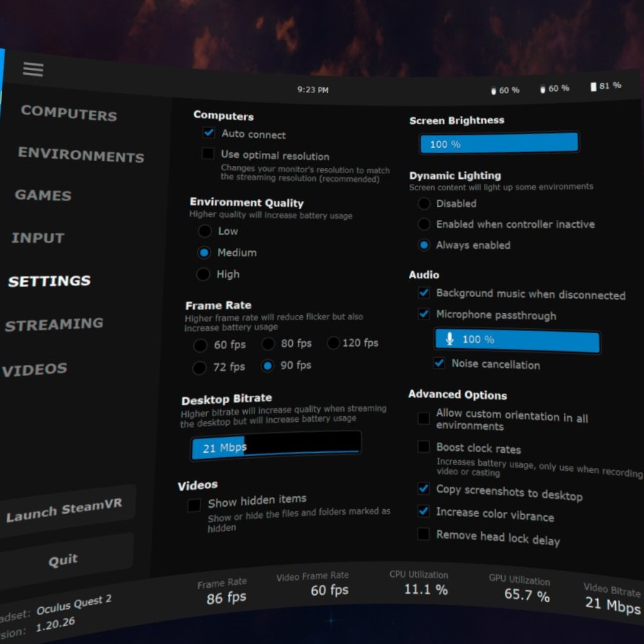This screenshot has height=644, width=644.
Task: Set frame rate to 120 fps
Action: click(x=332, y=344)
